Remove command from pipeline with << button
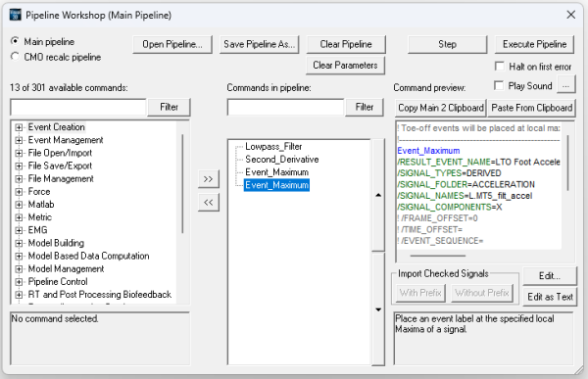This screenshot has width=588, height=379. (x=209, y=203)
